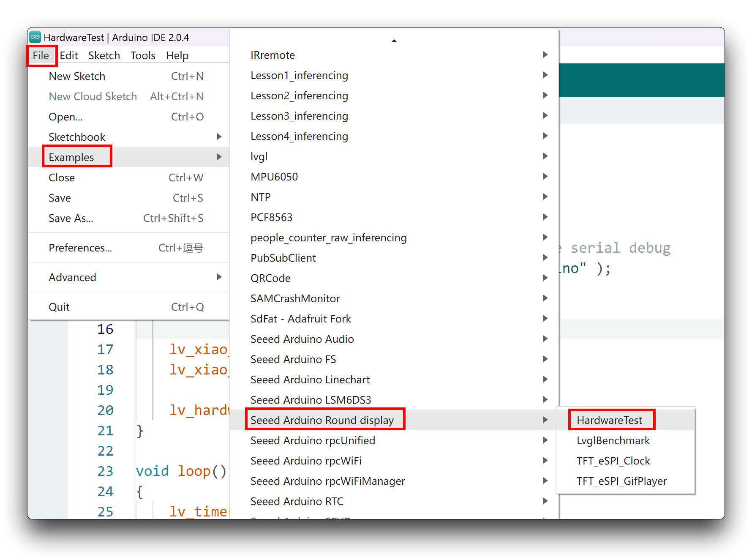The width and height of the screenshot is (752, 560).
Task: Open Seeed Arduino Audio entry
Action: point(394,339)
